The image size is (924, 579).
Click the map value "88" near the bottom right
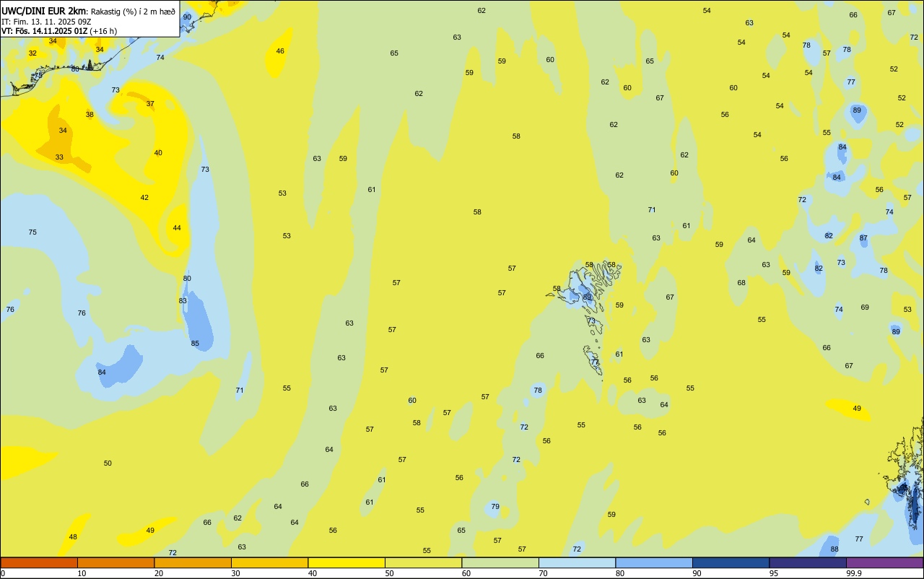(x=834, y=549)
